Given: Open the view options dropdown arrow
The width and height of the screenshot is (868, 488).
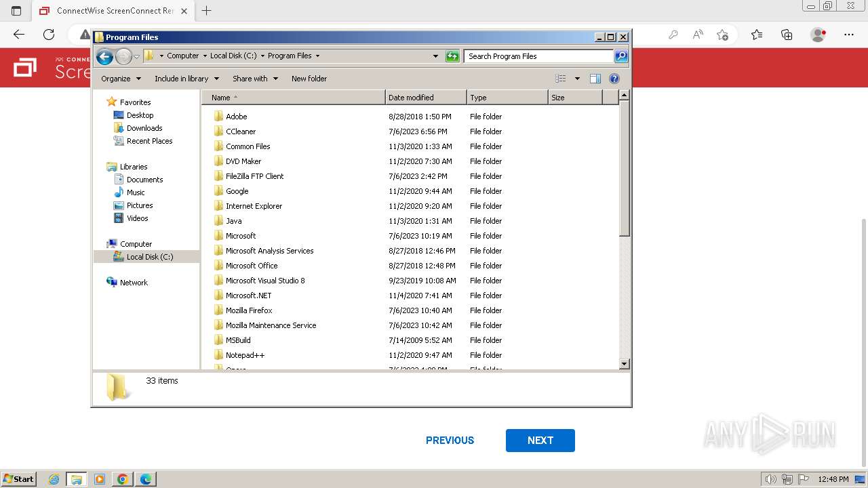Looking at the screenshot, I should pyautogui.click(x=577, y=79).
